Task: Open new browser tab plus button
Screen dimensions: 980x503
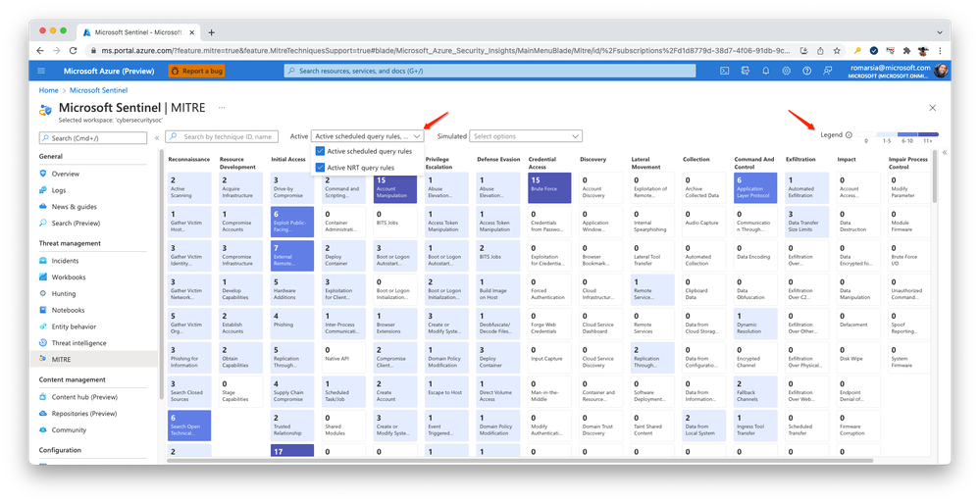Action: tap(211, 32)
